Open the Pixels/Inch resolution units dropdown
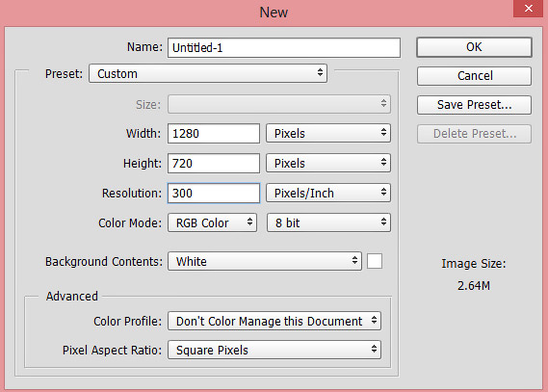The width and height of the screenshot is (548, 392). click(x=328, y=193)
